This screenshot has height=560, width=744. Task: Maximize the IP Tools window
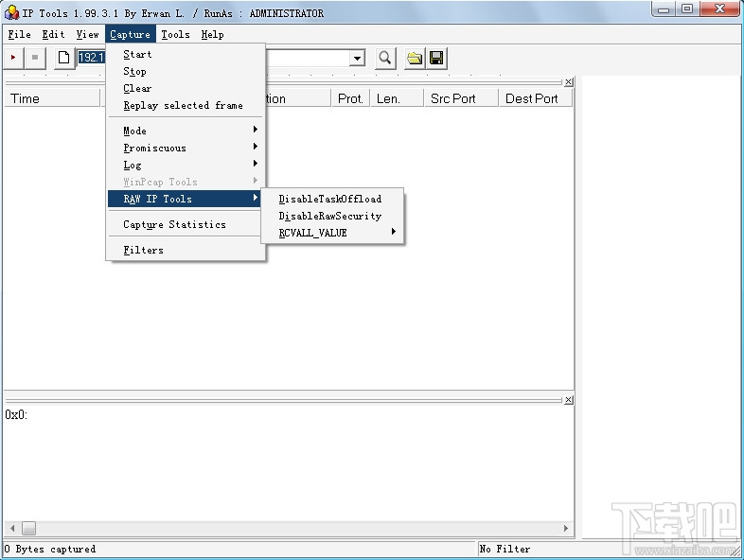point(687,9)
